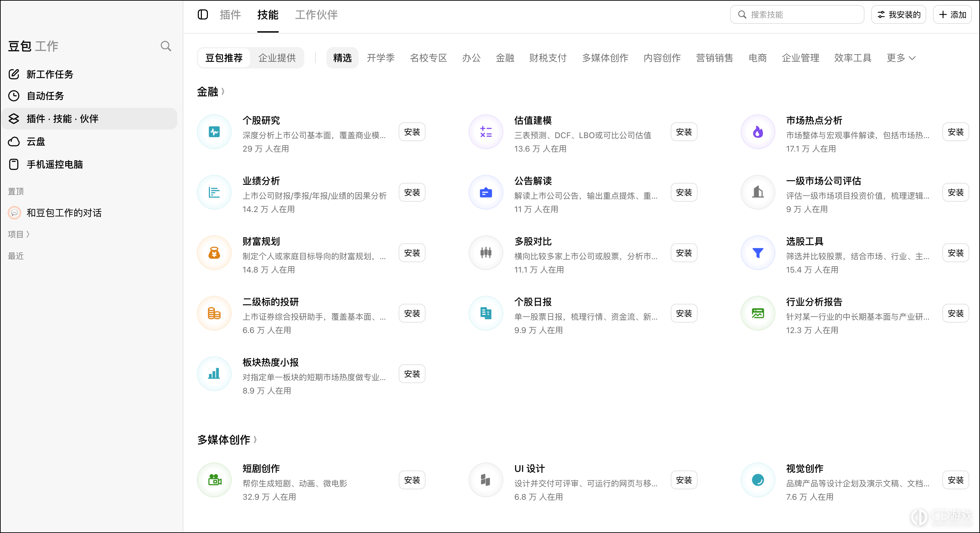Click the 市场热点分析 flame icon
This screenshot has height=533, width=980.
[x=758, y=132]
